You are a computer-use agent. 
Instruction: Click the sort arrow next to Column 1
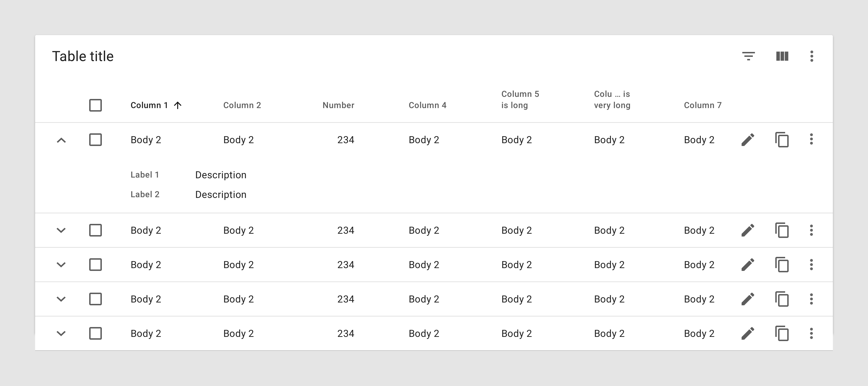click(x=178, y=106)
